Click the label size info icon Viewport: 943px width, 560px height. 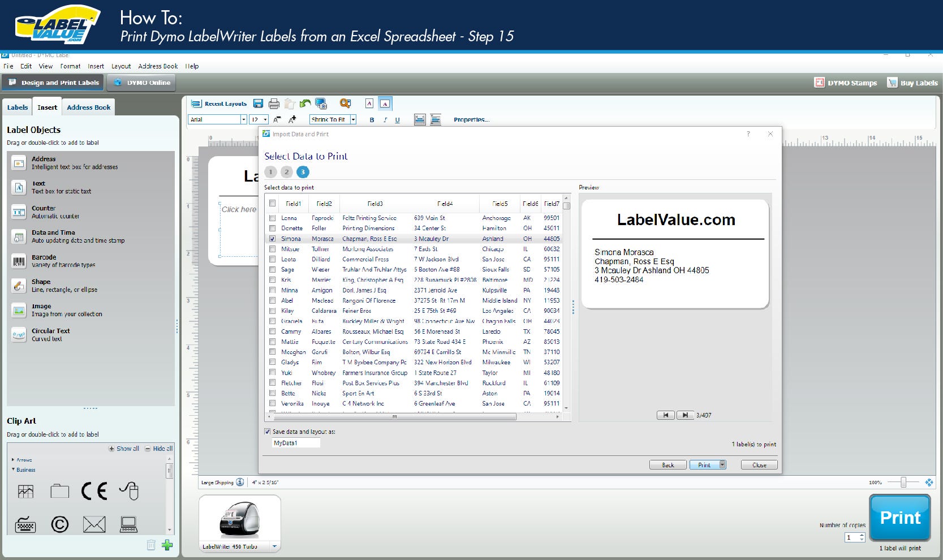(240, 483)
